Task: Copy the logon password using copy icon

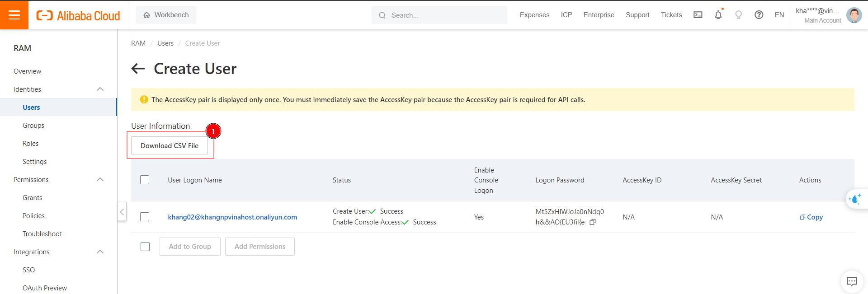Action: [x=593, y=222]
